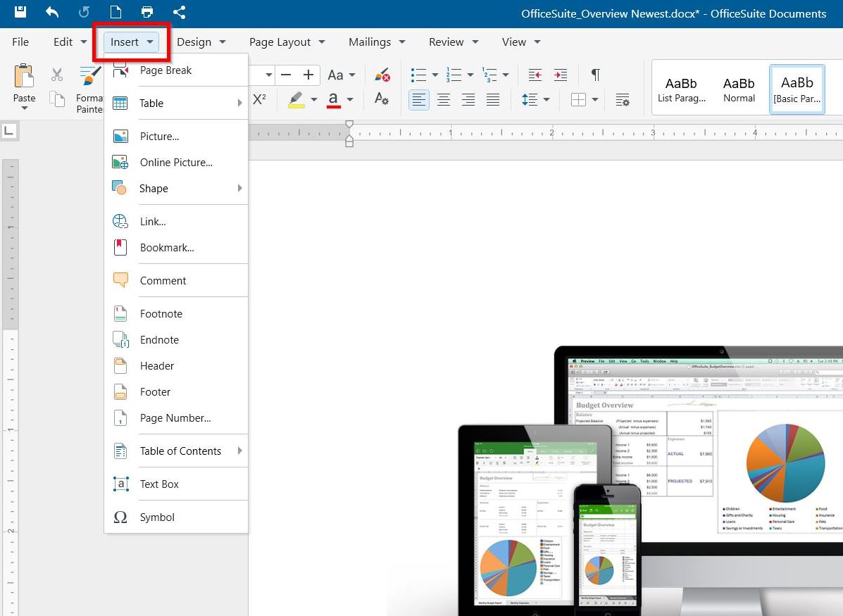Toggle justify alignment
The image size is (843, 616).
(493, 99)
